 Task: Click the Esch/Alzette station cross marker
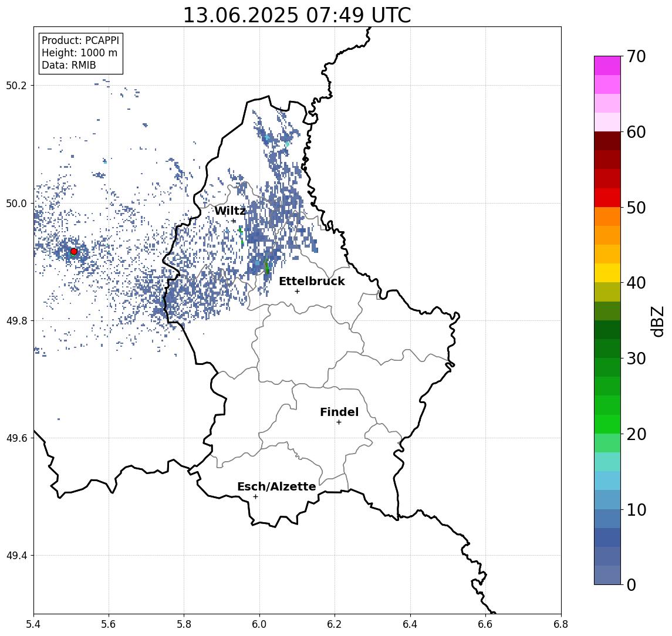pos(255,497)
